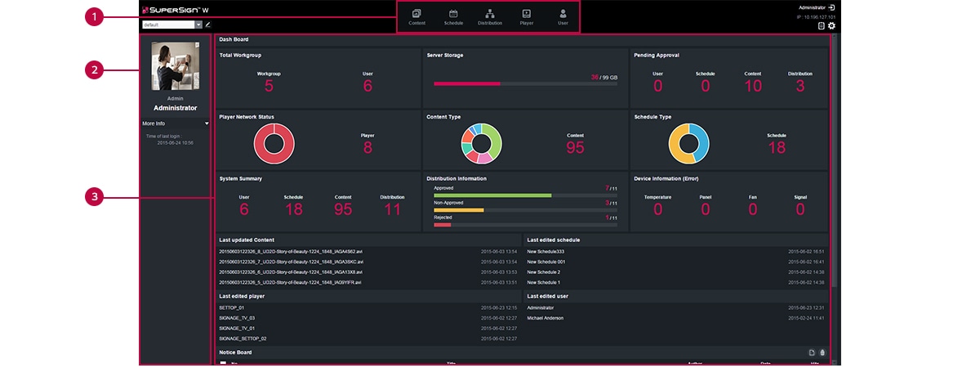This screenshot has width=980, height=368.
Task: Delete notice using the trash icon
Action: tap(822, 352)
